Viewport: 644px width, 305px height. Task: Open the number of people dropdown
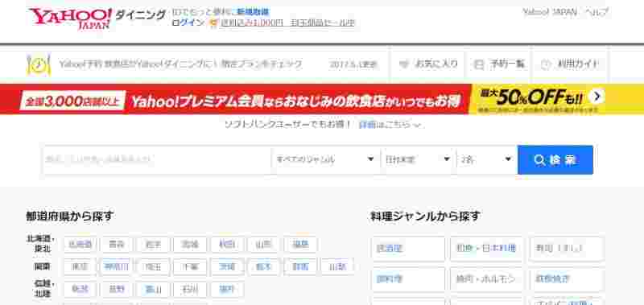pos(486,159)
